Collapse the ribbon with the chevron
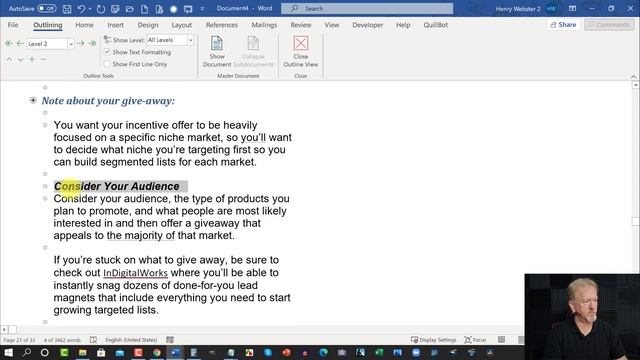This screenshot has height=360, width=640. (633, 76)
